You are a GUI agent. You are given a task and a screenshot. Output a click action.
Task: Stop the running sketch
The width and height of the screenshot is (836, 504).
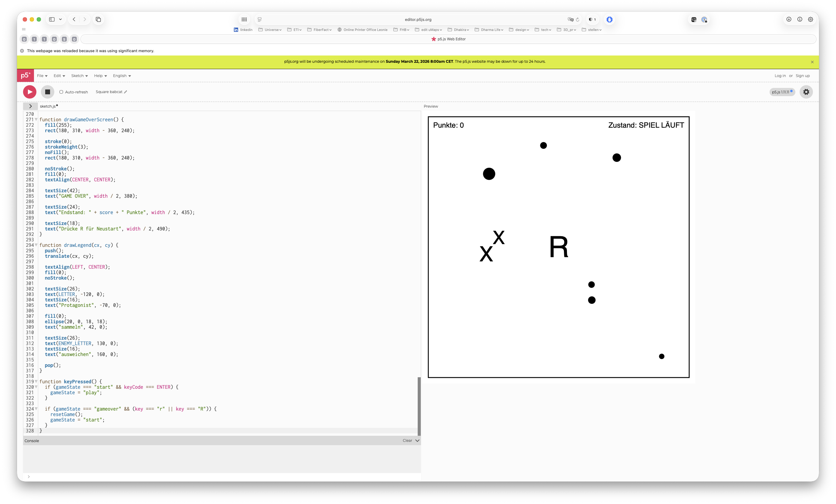48,92
